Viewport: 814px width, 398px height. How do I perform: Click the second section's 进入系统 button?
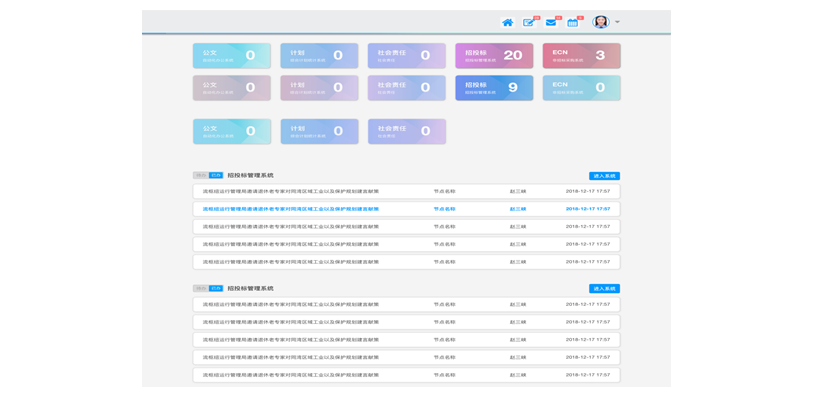click(x=604, y=289)
